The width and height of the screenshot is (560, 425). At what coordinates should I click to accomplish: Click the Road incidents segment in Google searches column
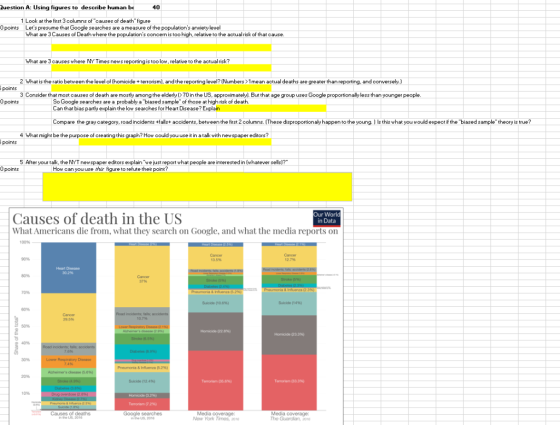(142, 316)
